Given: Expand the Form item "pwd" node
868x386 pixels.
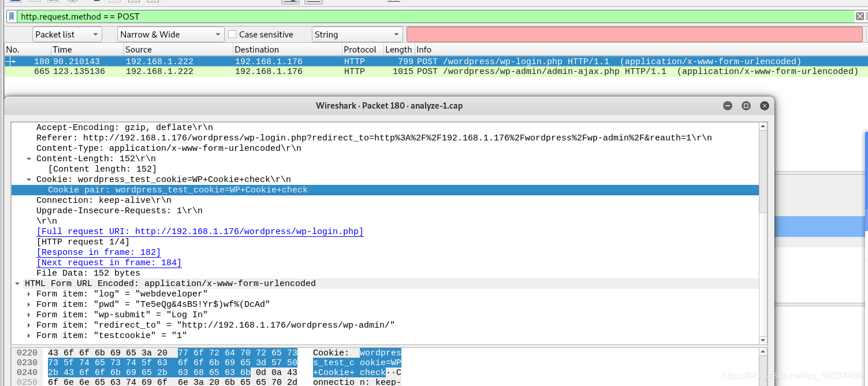Looking at the screenshot, I should pos(29,305).
